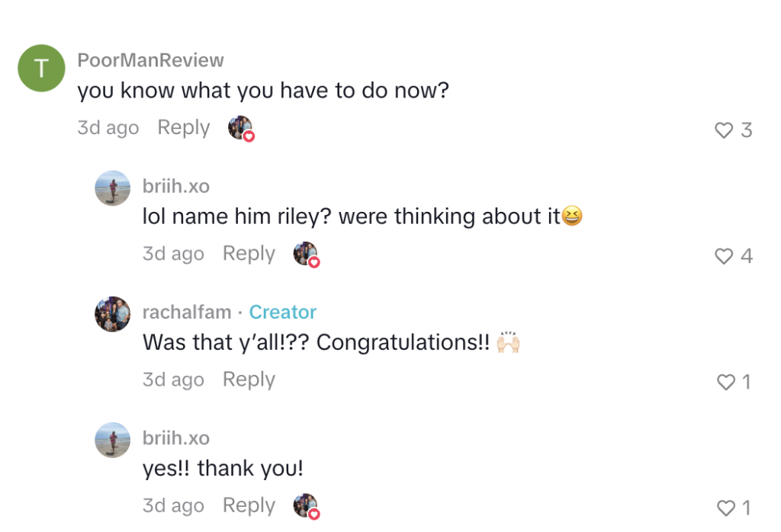The height and width of the screenshot is (532, 781).
Task: Reply to briih.xo's 'yes!! thank you!' comment
Action: click(249, 505)
